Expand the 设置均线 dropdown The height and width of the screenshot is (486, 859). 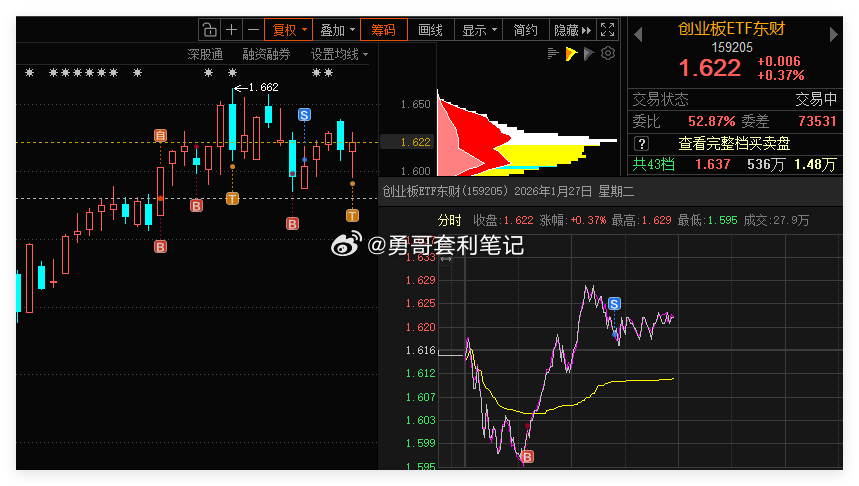[x=339, y=54]
